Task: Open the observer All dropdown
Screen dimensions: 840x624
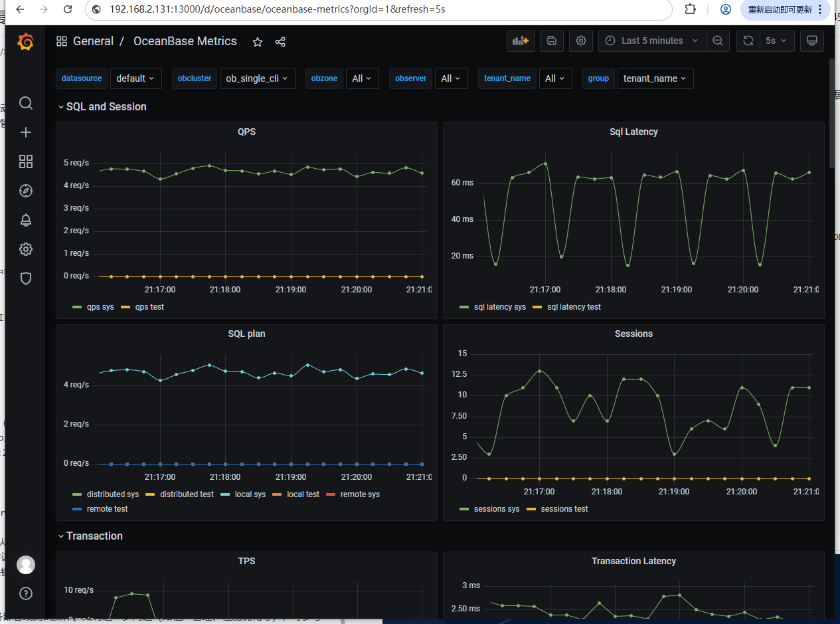Action: pyautogui.click(x=452, y=78)
